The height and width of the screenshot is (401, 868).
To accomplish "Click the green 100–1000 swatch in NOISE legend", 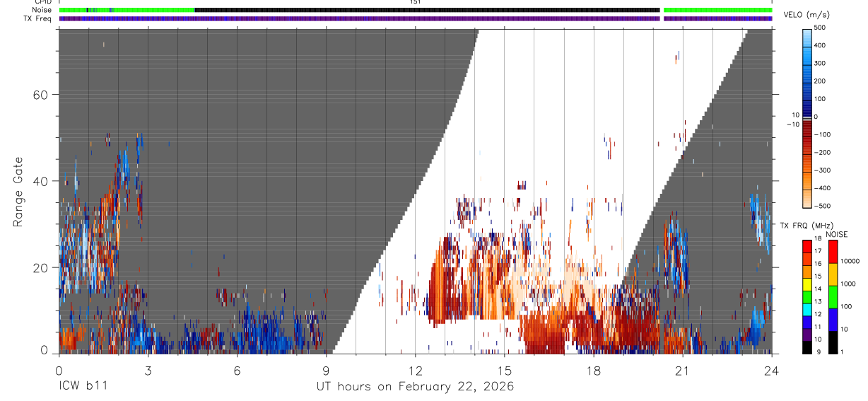I will coord(833,297).
